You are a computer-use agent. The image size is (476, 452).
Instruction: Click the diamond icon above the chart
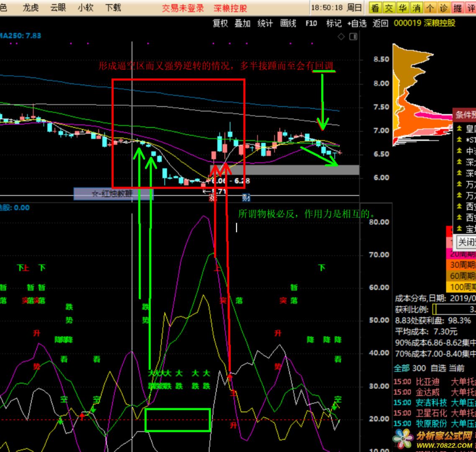tap(341, 37)
